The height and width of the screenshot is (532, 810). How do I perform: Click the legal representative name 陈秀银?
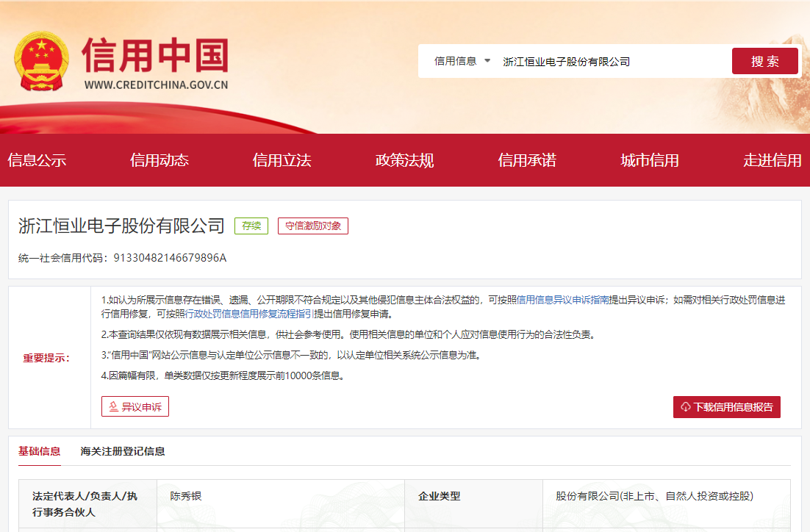185,496
